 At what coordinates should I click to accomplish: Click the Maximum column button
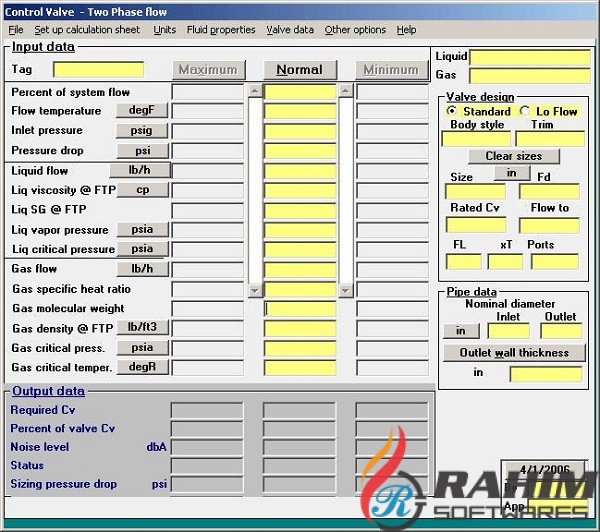208,70
